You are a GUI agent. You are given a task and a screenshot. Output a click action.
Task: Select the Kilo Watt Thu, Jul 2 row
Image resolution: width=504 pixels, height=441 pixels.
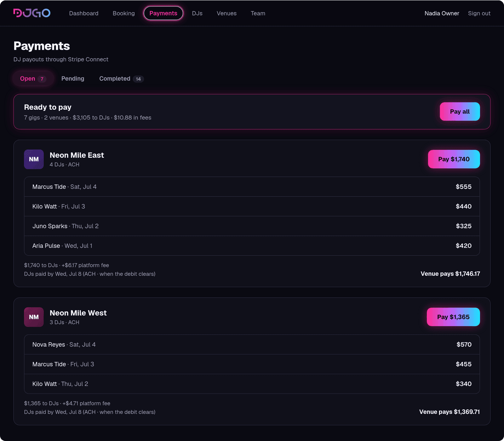click(252, 384)
